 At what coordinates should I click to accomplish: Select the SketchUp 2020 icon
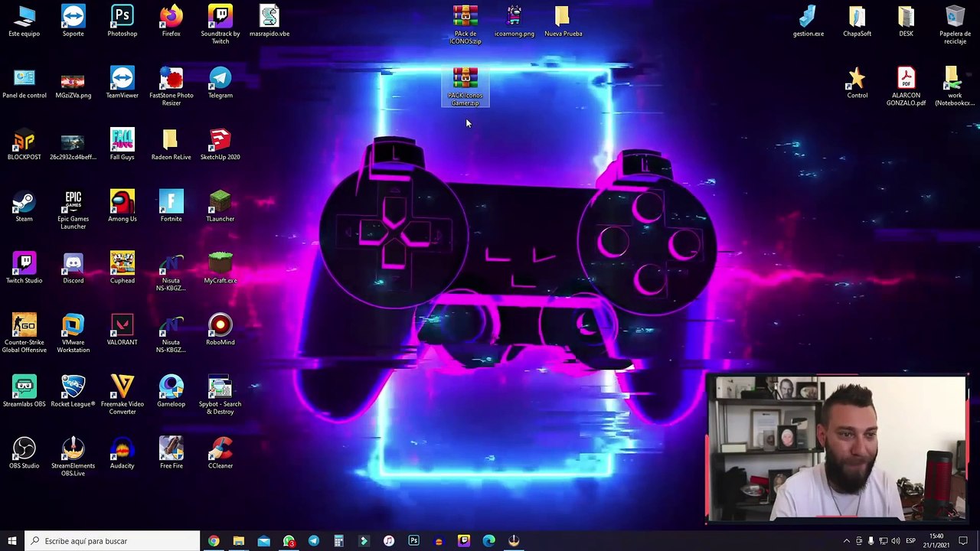click(220, 145)
